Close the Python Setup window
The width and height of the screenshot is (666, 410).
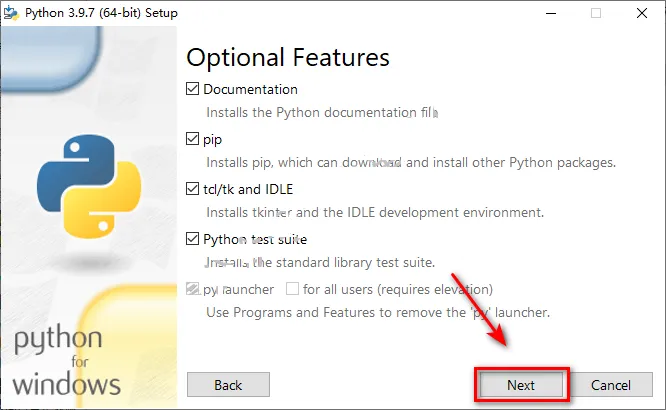click(x=642, y=13)
